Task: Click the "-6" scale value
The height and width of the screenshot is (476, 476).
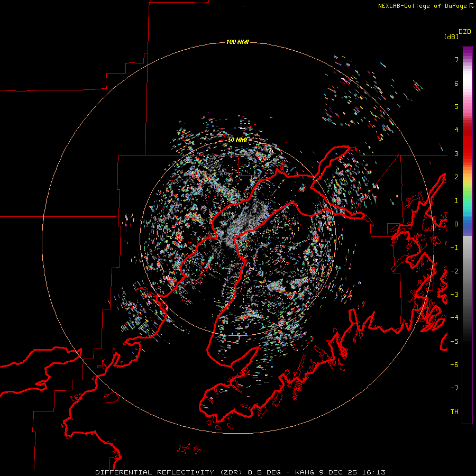Action: coord(454,364)
